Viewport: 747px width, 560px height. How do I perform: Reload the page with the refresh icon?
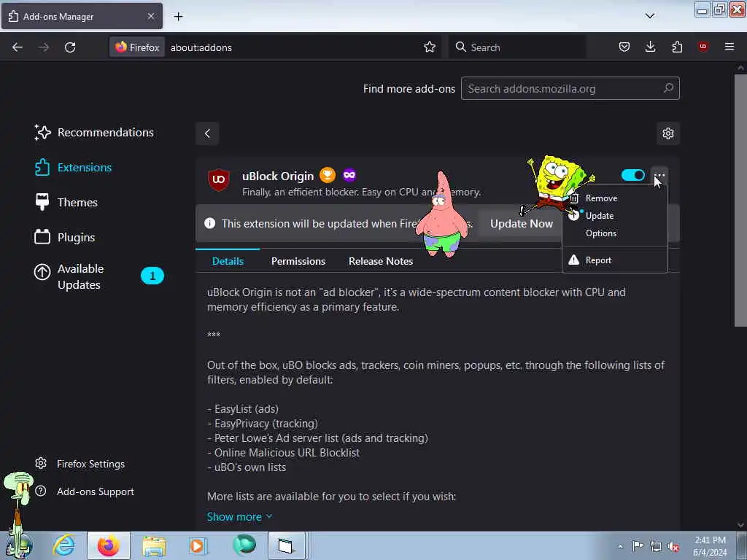pyautogui.click(x=70, y=47)
